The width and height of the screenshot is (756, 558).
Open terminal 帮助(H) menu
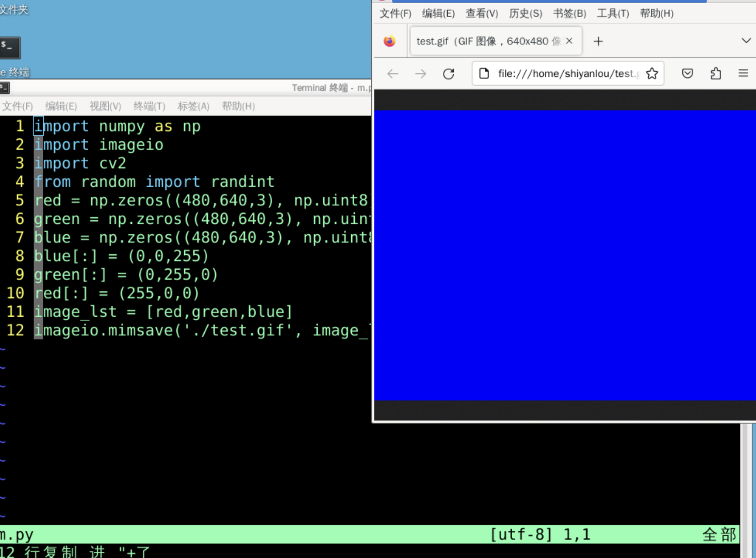238,106
